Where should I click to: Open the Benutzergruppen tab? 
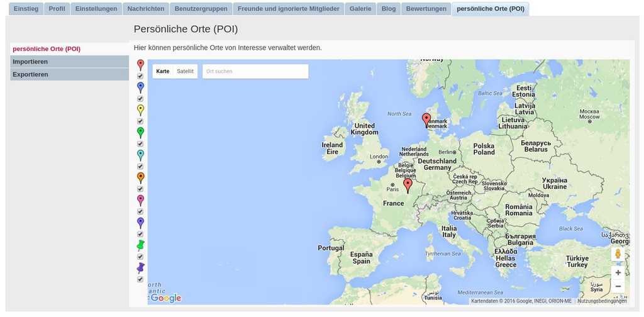tap(201, 9)
